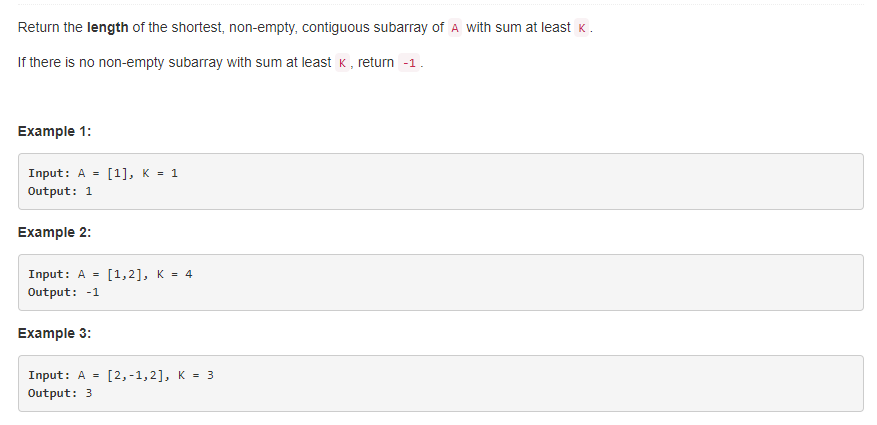
Task: Click inline code "K" in the second sentence
Action: pyautogui.click(x=344, y=63)
